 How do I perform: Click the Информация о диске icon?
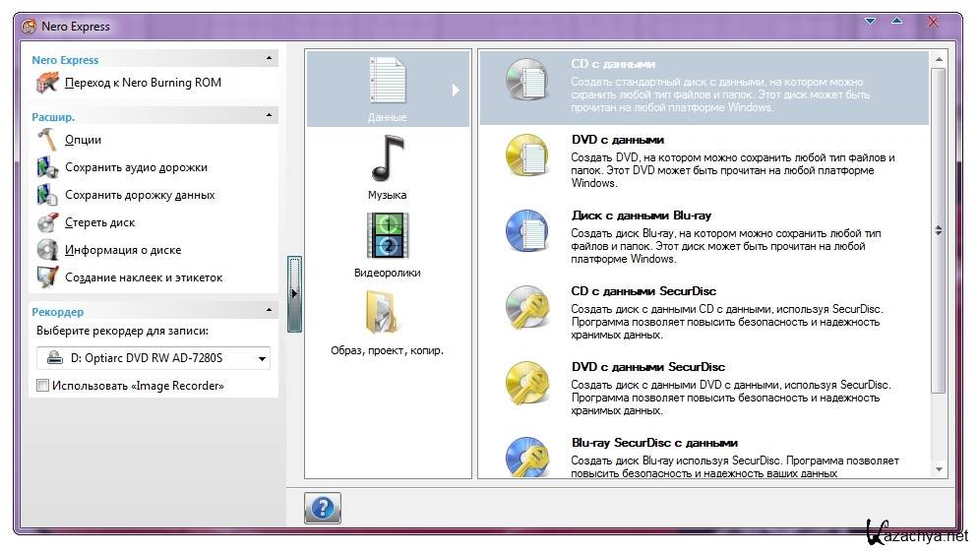pos(47,250)
